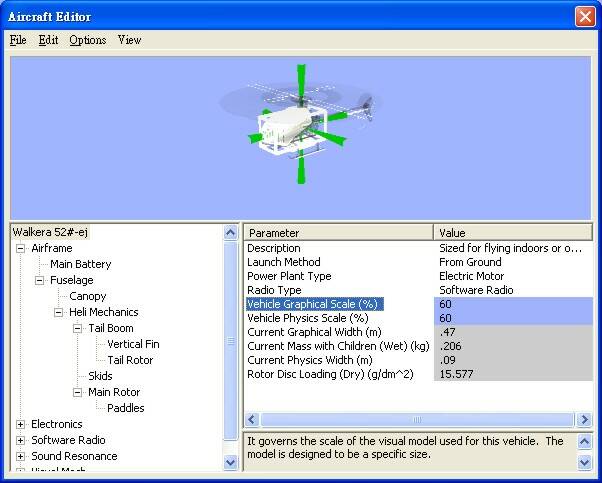Open the View menu
This screenshot has width=602, height=483.
(130, 40)
